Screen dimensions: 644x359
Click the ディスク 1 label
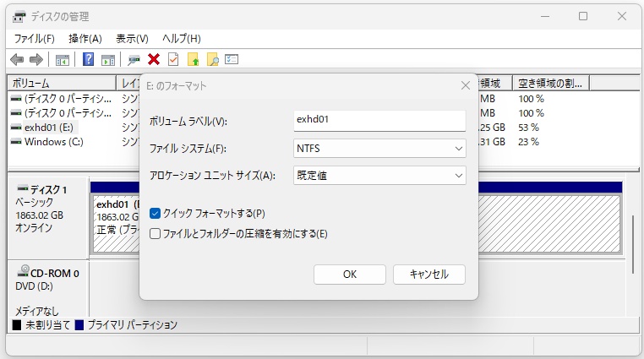tap(48, 189)
